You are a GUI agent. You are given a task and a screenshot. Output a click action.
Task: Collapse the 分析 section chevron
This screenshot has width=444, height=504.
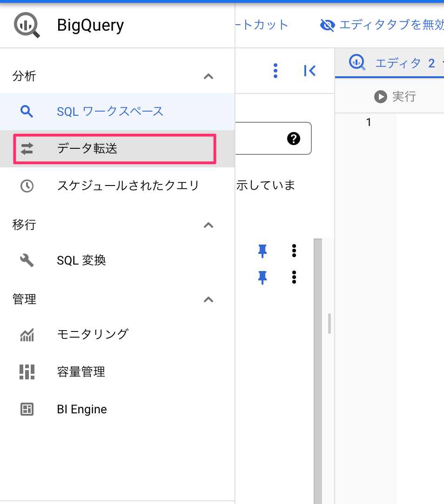coord(209,76)
